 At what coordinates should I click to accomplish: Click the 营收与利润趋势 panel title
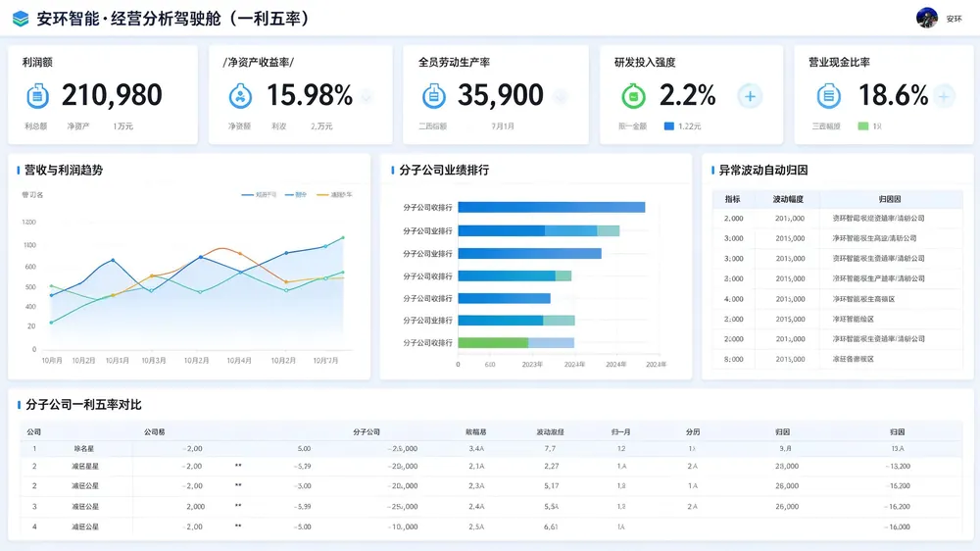pos(64,171)
